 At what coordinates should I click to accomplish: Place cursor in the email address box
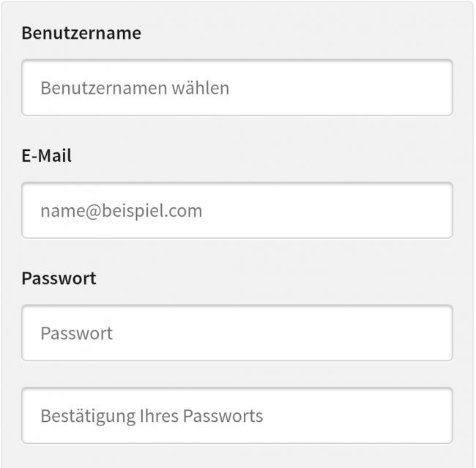pyautogui.click(x=237, y=211)
